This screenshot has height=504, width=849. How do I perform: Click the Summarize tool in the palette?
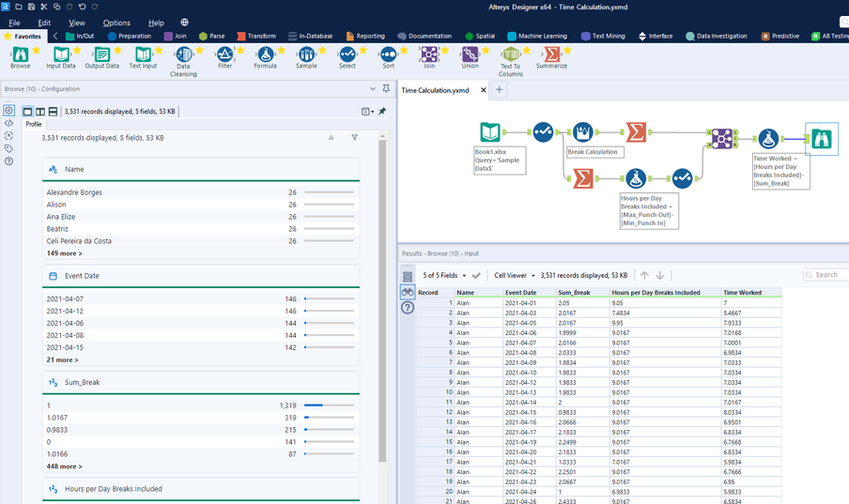(551, 56)
